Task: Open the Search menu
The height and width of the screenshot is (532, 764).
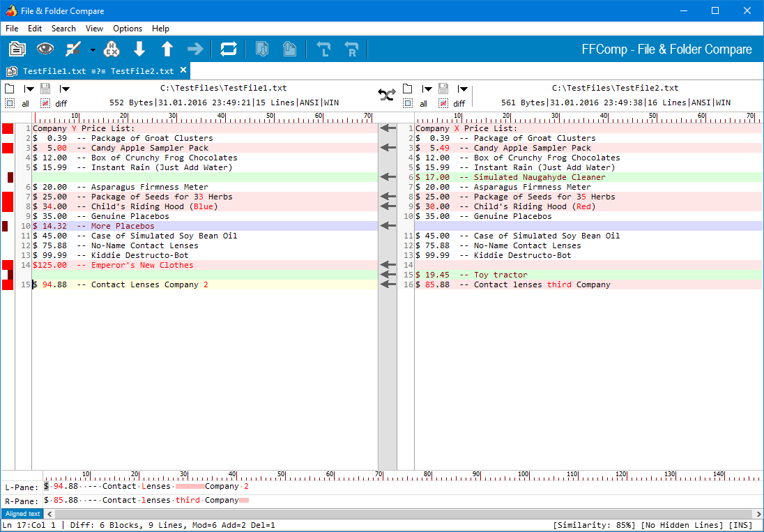Action: pyautogui.click(x=63, y=29)
